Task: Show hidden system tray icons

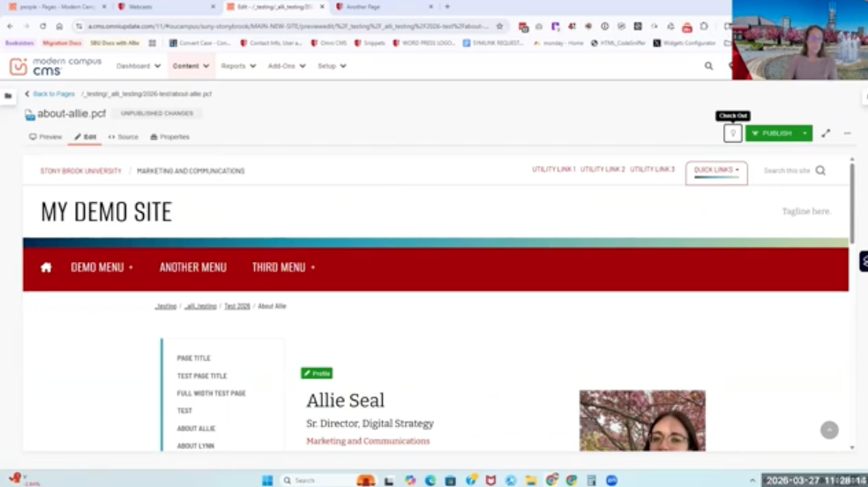Action: tap(752, 480)
